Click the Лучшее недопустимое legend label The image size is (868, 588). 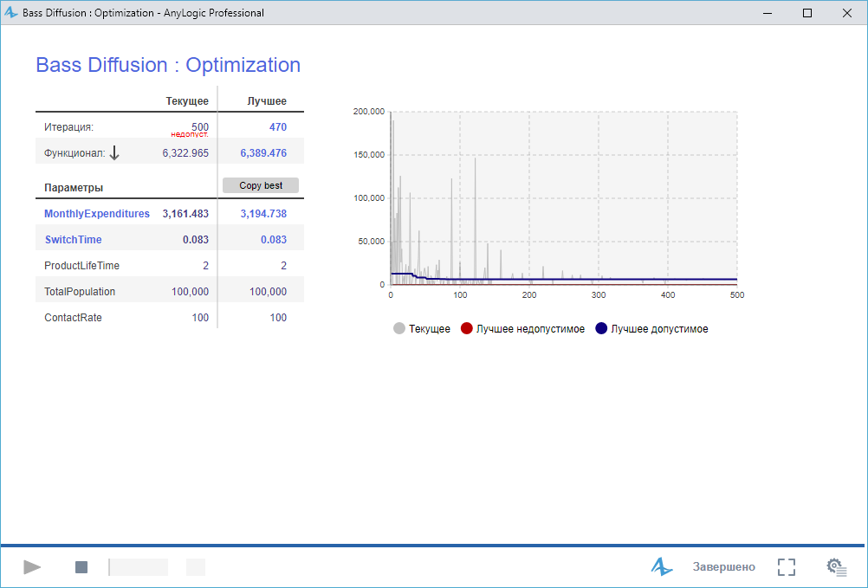click(x=530, y=329)
